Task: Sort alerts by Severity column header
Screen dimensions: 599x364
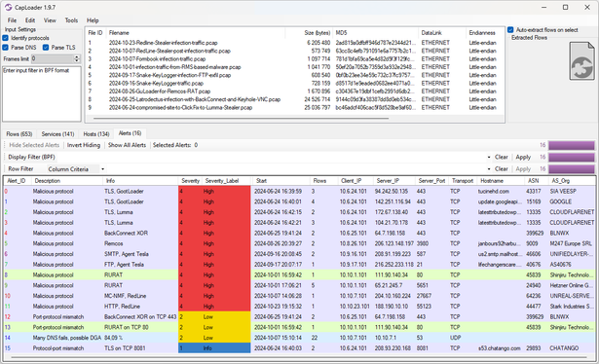Action: 190,181
